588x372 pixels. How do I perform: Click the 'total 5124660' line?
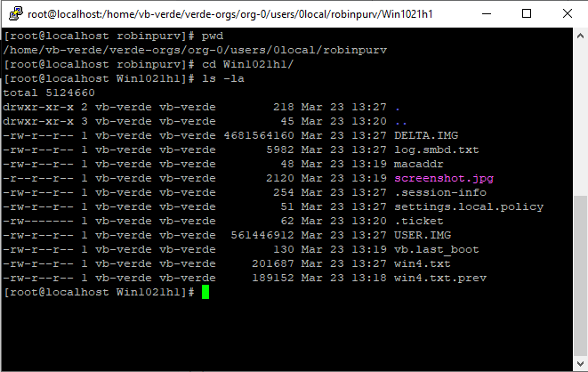[x=49, y=93]
